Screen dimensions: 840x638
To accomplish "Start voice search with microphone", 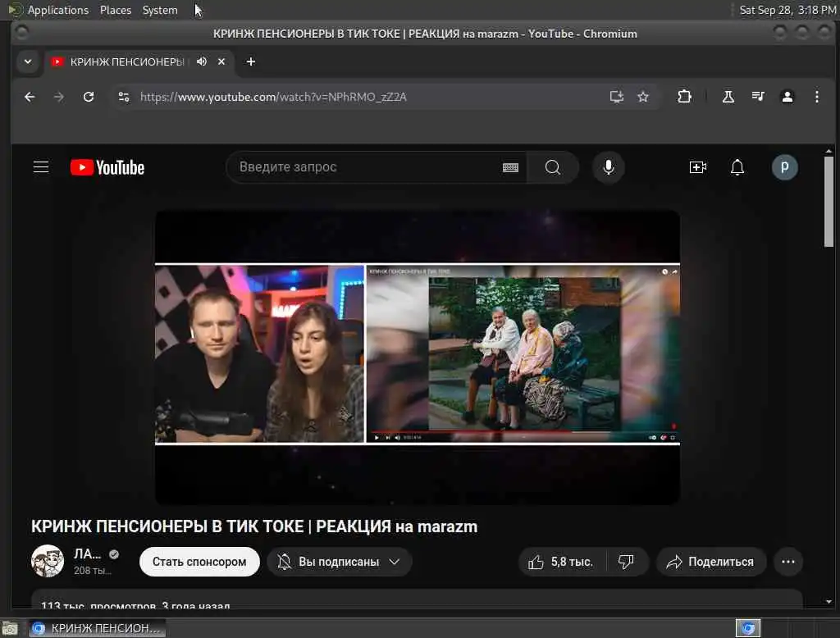I will (608, 167).
